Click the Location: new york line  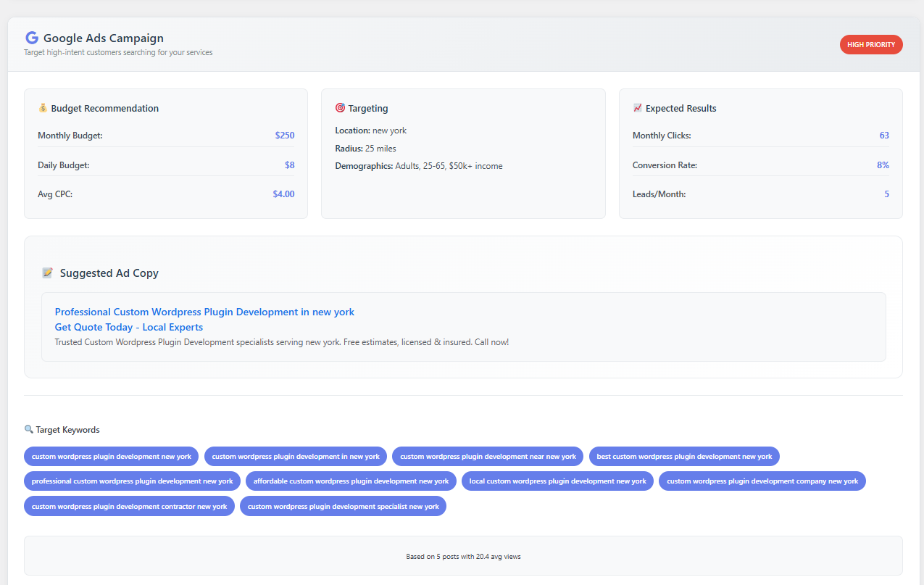coord(371,130)
